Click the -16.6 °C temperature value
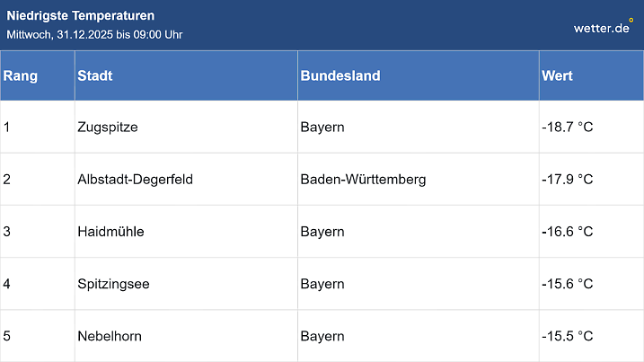This screenshot has width=644, height=362. (568, 232)
